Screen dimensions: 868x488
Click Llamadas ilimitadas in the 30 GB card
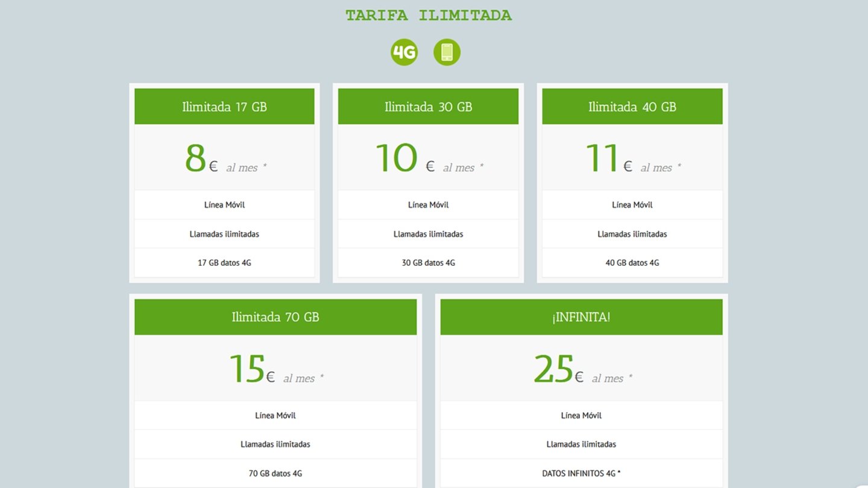pyautogui.click(x=428, y=234)
